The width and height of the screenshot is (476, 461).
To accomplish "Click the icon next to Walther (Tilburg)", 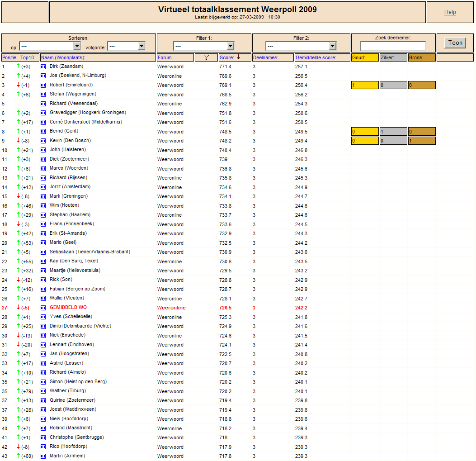I will point(43,391).
